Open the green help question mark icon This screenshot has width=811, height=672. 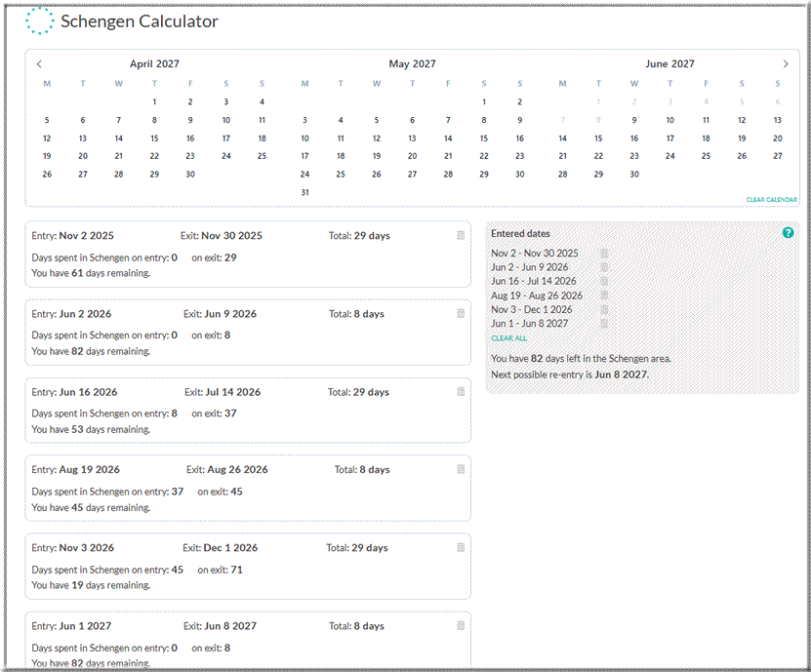tap(788, 233)
